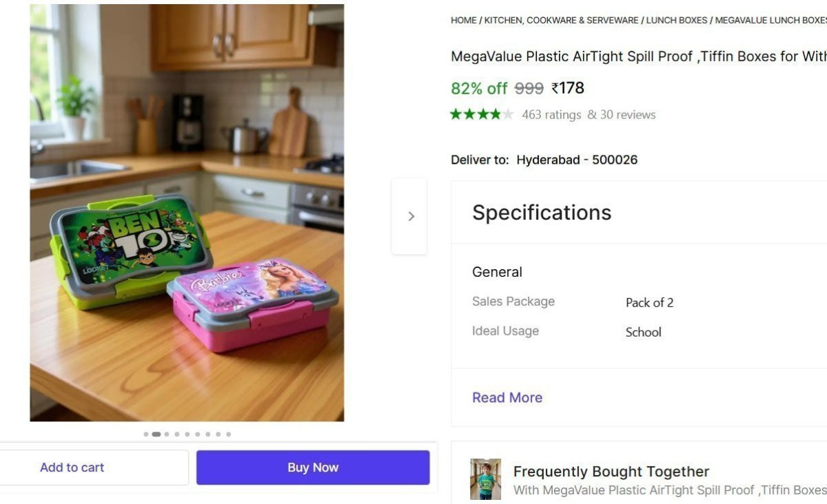
Task: Click the Buy Now button
Action: 313,468
